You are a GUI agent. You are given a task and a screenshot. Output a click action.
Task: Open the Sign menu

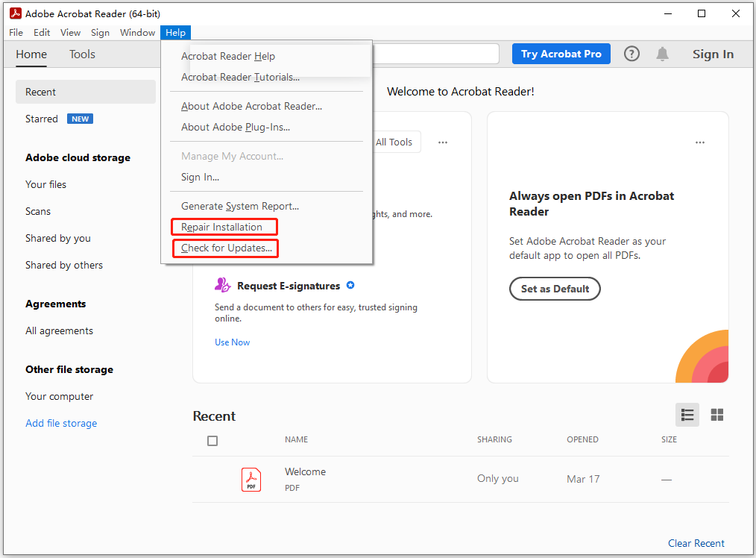tap(100, 32)
